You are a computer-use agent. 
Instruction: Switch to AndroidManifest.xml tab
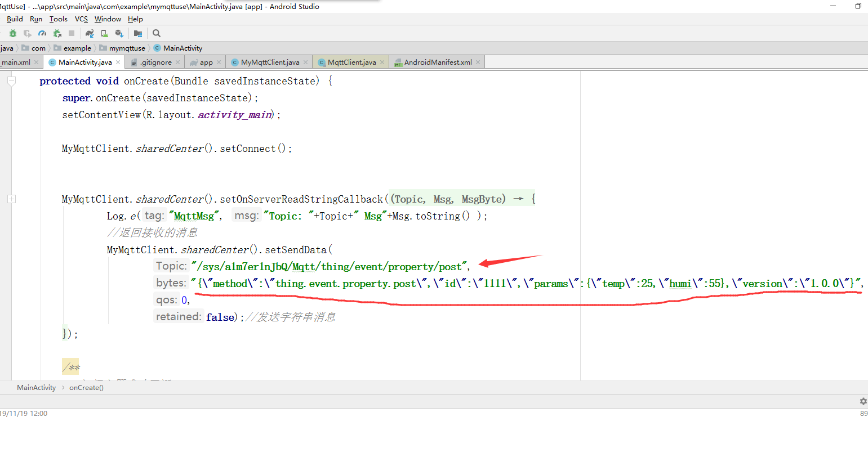438,62
